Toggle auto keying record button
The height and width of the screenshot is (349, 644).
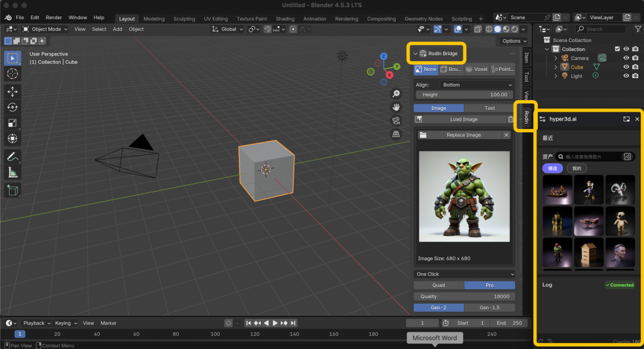pyautogui.click(x=228, y=323)
